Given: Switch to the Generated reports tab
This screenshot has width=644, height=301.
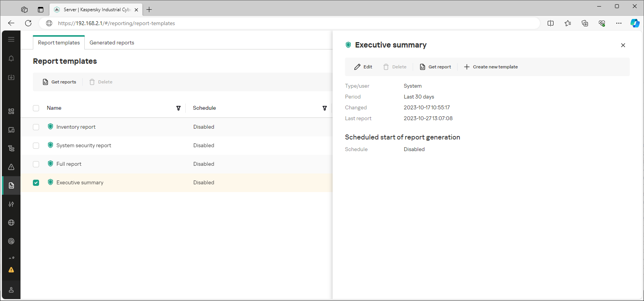Looking at the screenshot, I should 112,43.
